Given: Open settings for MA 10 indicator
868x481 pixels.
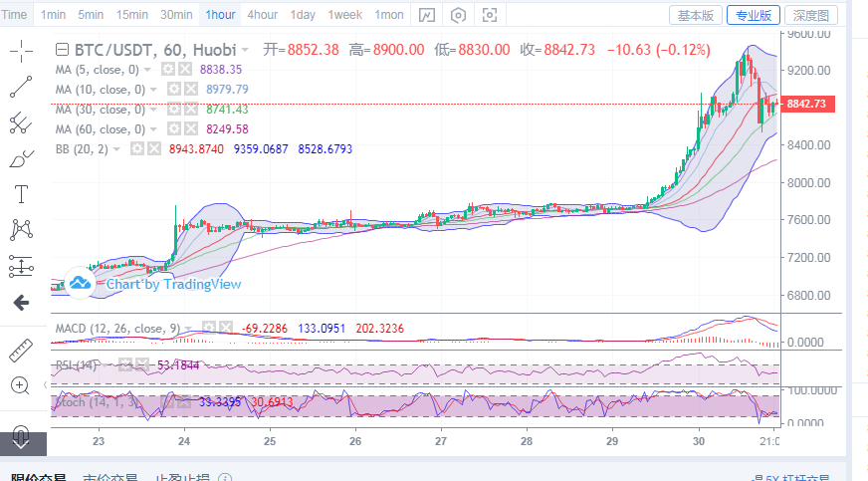Looking at the screenshot, I should pyautogui.click(x=174, y=89).
